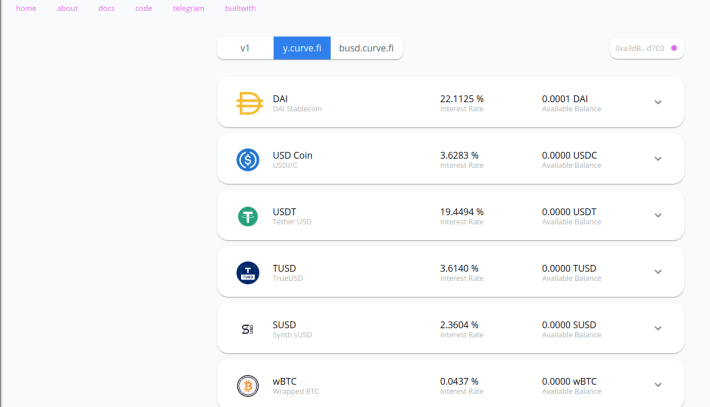710x407 pixels.
Task: Click the USD Coin logo icon
Action: tap(248, 159)
